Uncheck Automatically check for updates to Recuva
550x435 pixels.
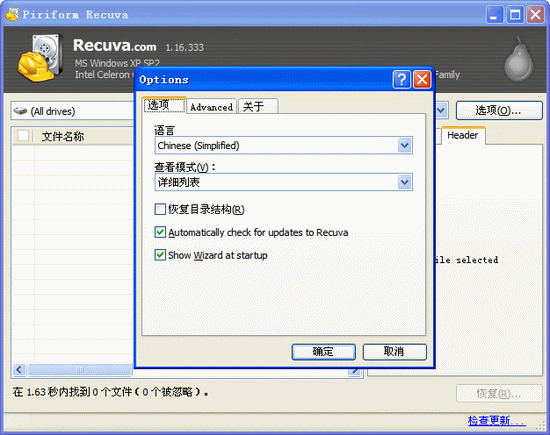point(160,232)
